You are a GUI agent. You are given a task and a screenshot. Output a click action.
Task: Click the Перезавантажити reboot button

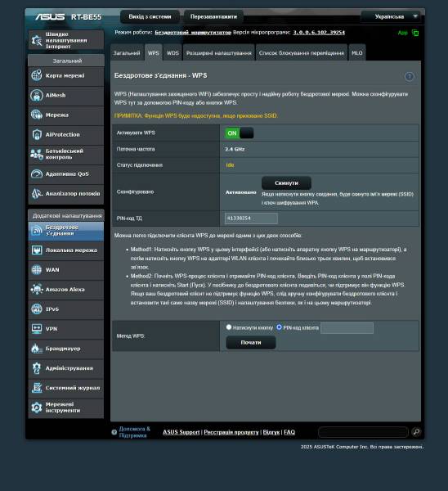[x=213, y=16]
